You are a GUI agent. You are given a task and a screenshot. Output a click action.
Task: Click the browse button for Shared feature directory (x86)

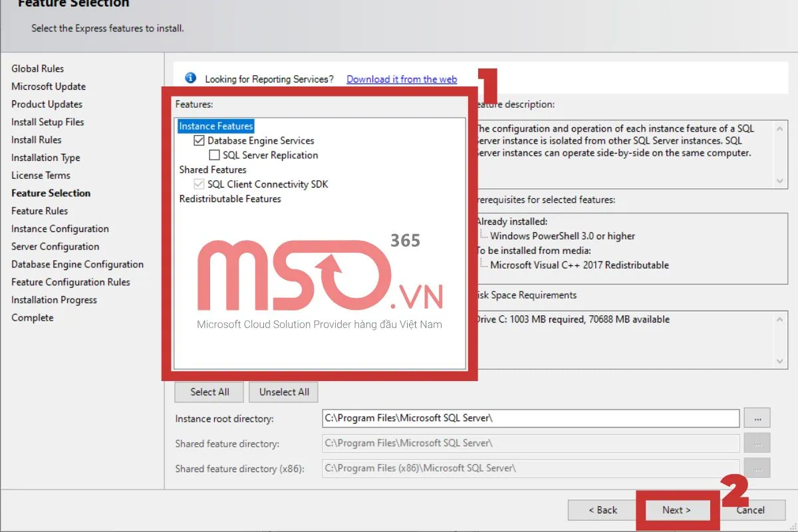[x=757, y=468]
